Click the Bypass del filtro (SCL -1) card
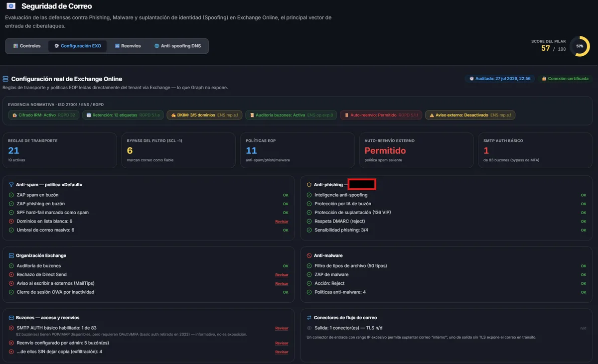Screen dimensions: 598x364 pyautogui.click(x=178, y=150)
